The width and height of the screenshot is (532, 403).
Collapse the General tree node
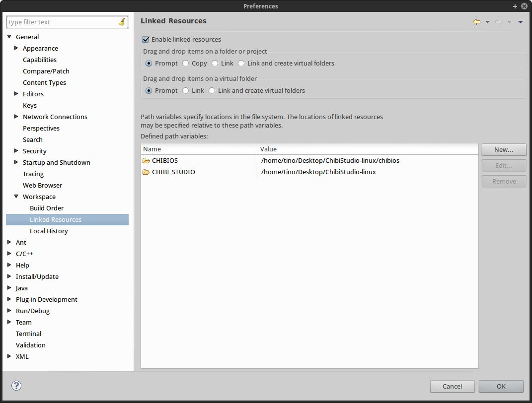click(9, 37)
